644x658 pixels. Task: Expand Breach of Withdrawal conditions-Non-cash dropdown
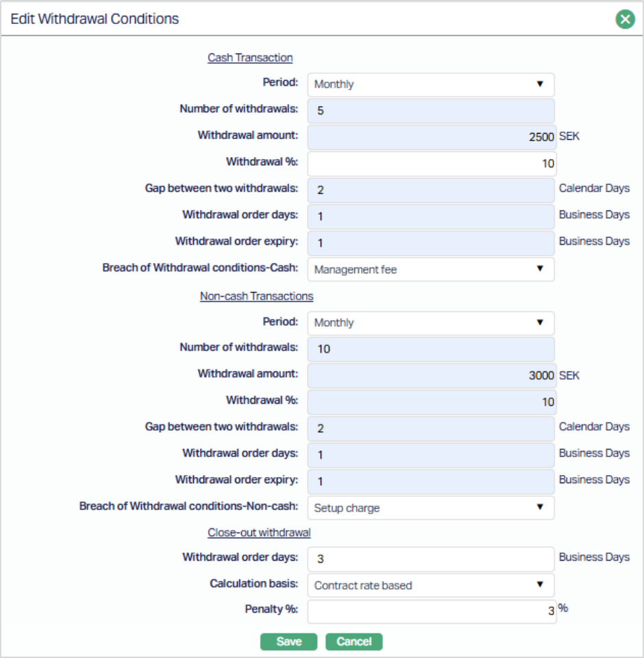click(430, 508)
